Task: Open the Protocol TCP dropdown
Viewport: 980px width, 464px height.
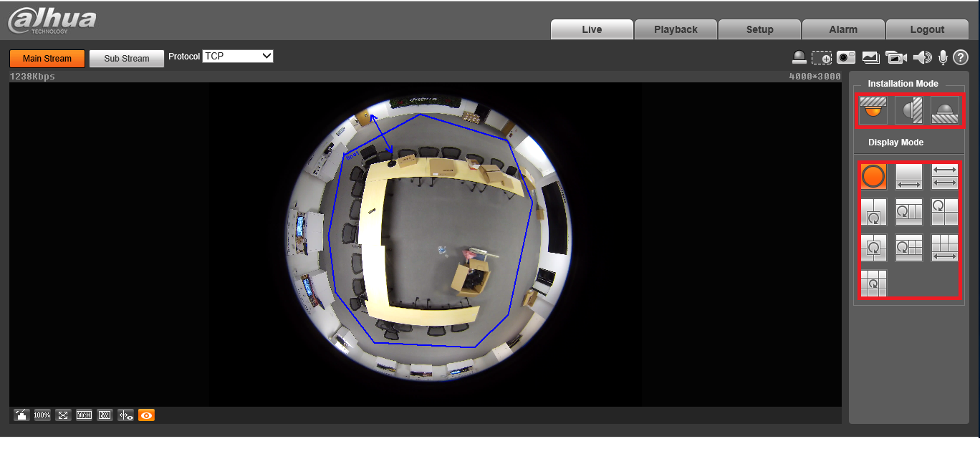Action: point(238,56)
